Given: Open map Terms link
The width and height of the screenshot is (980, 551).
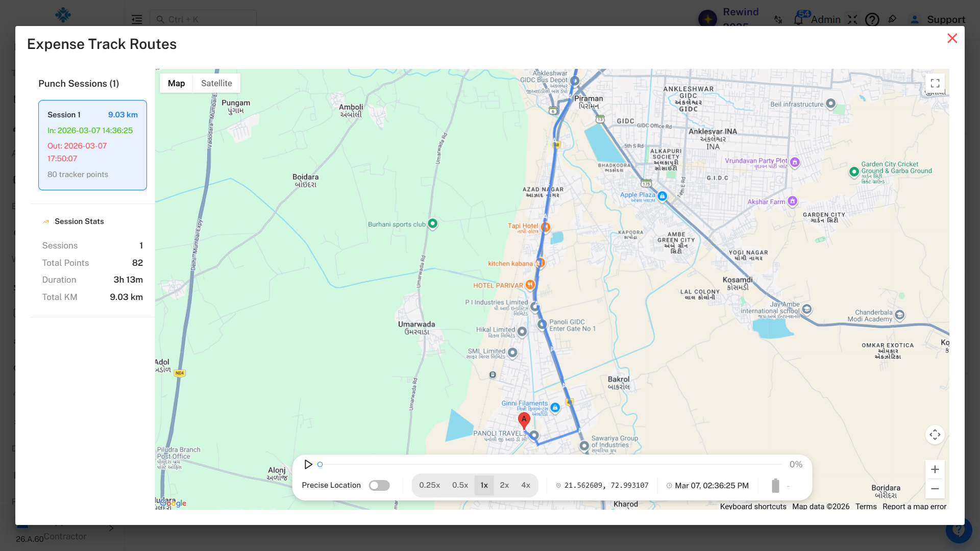Looking at the screenshot, I should point(866,507).
